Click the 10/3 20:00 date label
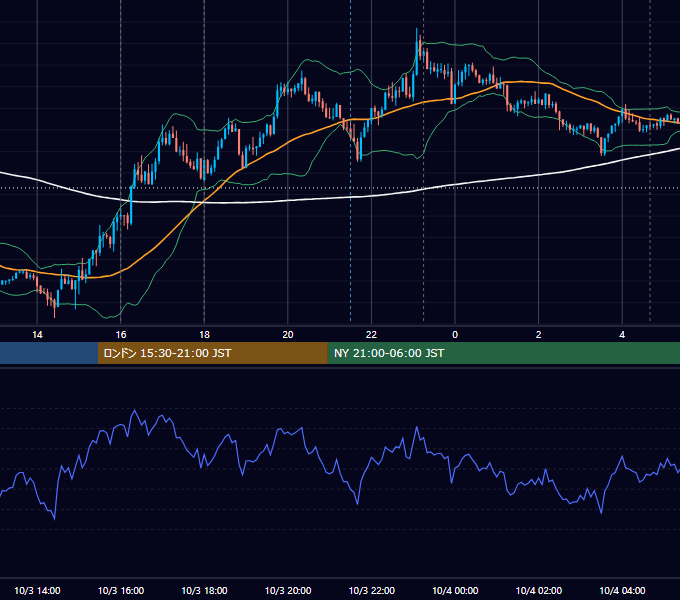This screenshot has height=600, width=680. pyautogui.click(x=288, y=590)
